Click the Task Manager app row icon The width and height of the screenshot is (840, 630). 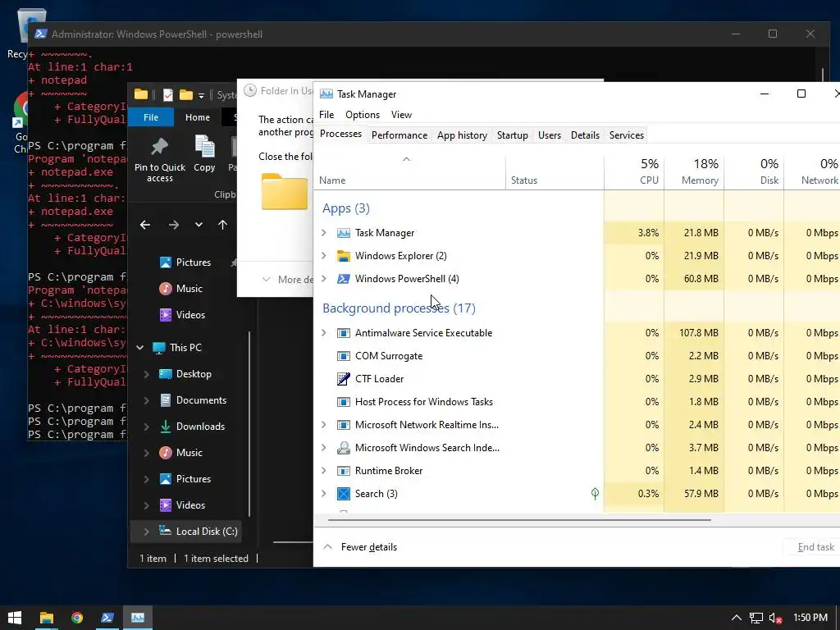[344, 233]
